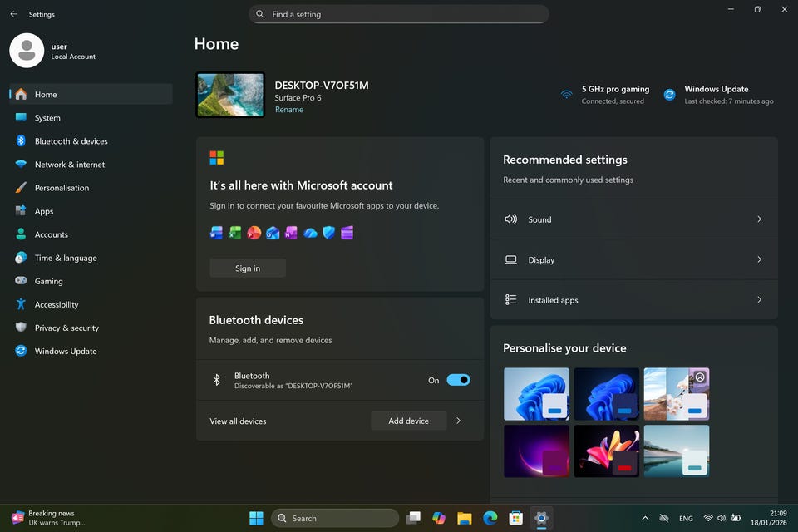Click the Bluetooth & devices sidebar icon
Viewport: 798px width, 532px height.
coord(21,141)
